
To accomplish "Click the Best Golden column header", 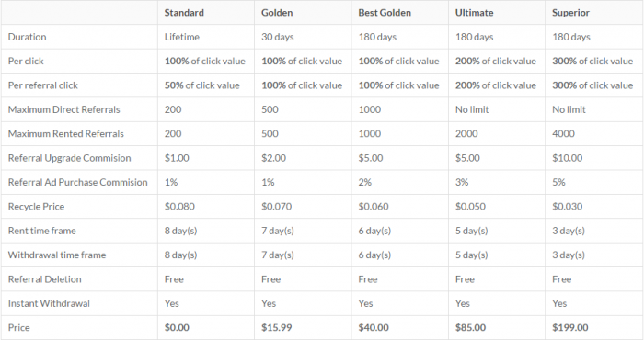I will point(385,13).
